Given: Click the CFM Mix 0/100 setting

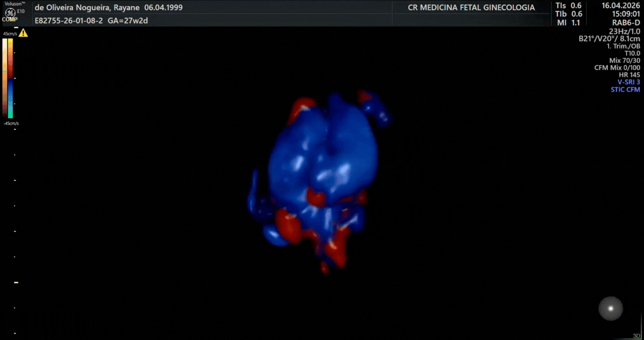Looking at the screenshot, I should tap(617, 68).
